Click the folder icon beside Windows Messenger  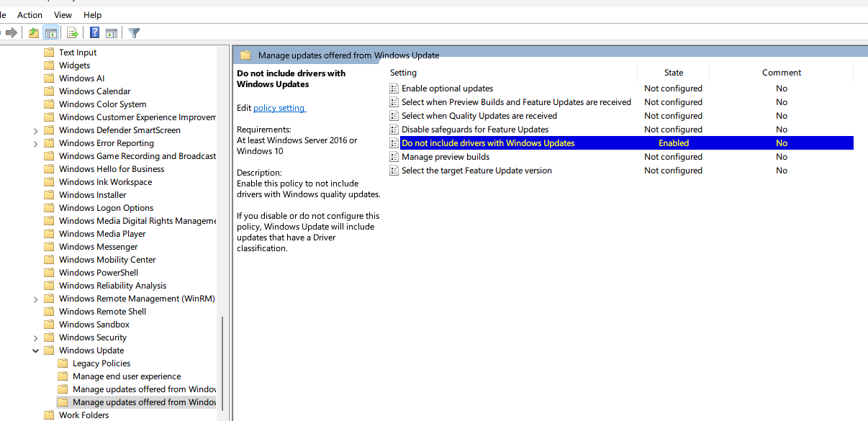pyautogui.click(x=49, y=247)
